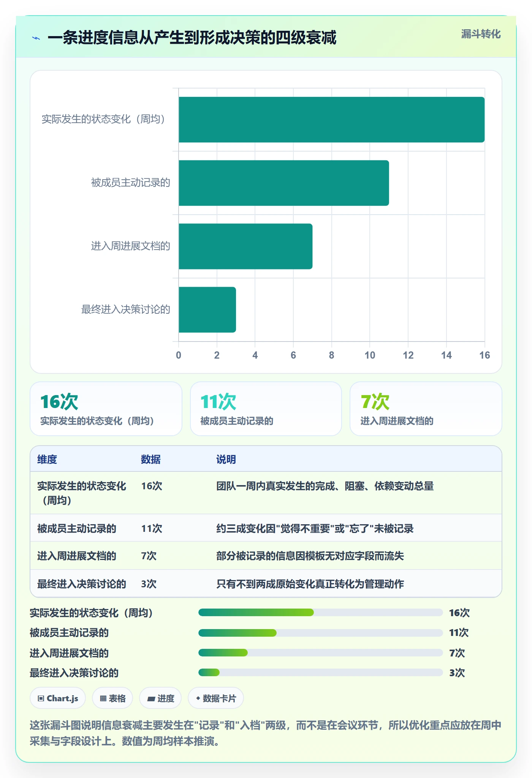The image size is (532, 778).
Task: Click the 3次 progress bar
Action: click(x=321, y=672)
